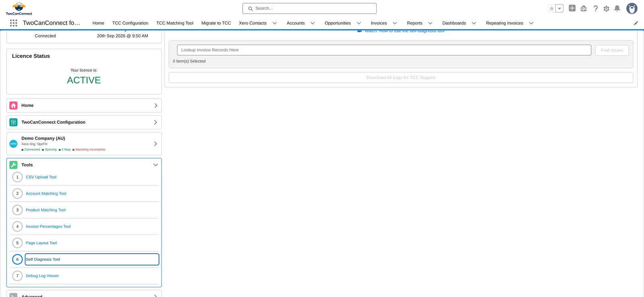644x297 pixels.
Task: Click step circle 5 for Page Layout
Action: (17, 243)
